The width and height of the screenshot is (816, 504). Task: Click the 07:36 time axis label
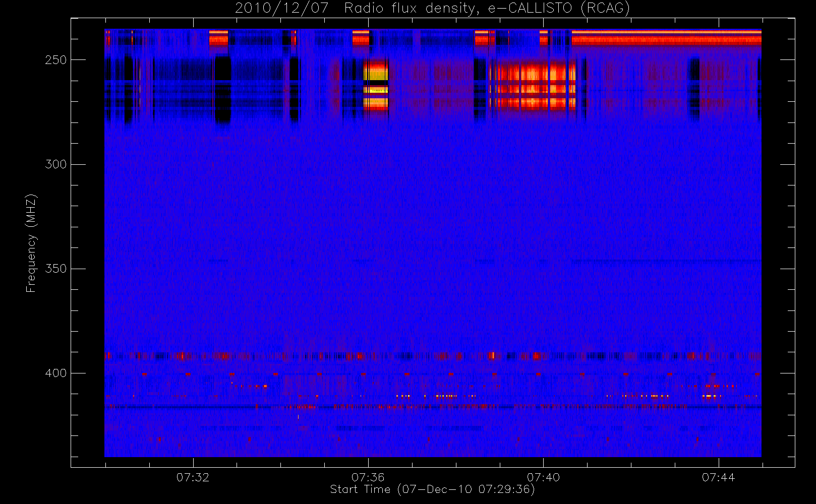tap(368, 477)
